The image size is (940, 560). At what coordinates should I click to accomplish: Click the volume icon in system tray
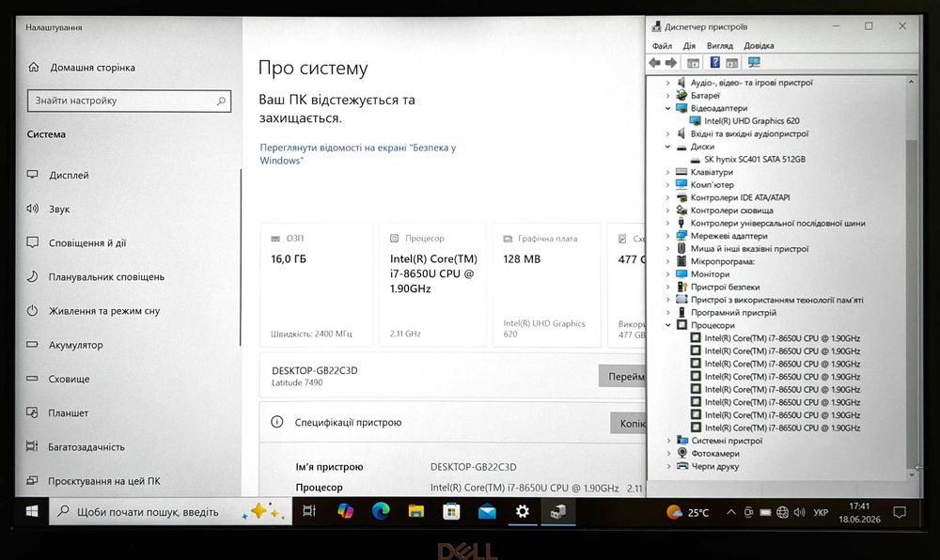tap(799, 513)
